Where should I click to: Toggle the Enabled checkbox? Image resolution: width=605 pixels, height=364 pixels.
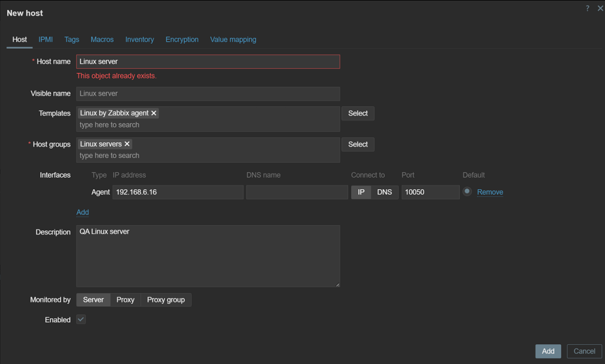(81, 319)
